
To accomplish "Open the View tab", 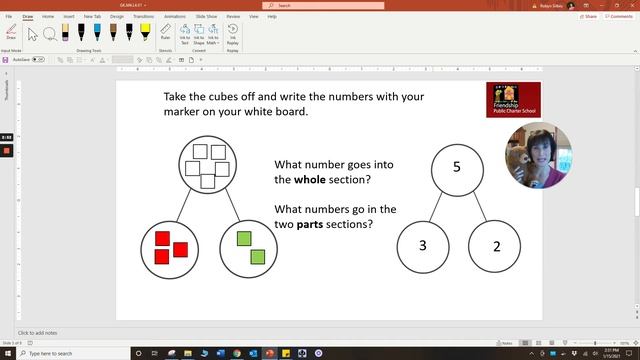I will (253, 16).
